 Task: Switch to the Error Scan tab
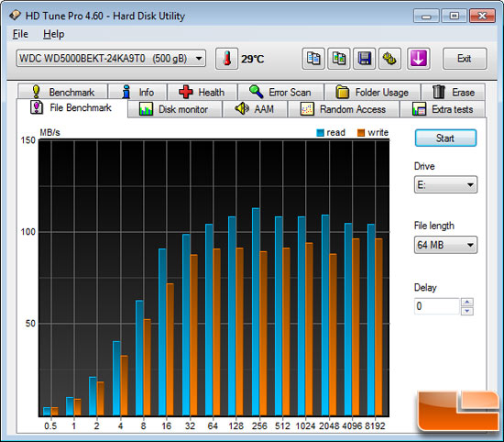pyautogui.click(x=280, y=93)
